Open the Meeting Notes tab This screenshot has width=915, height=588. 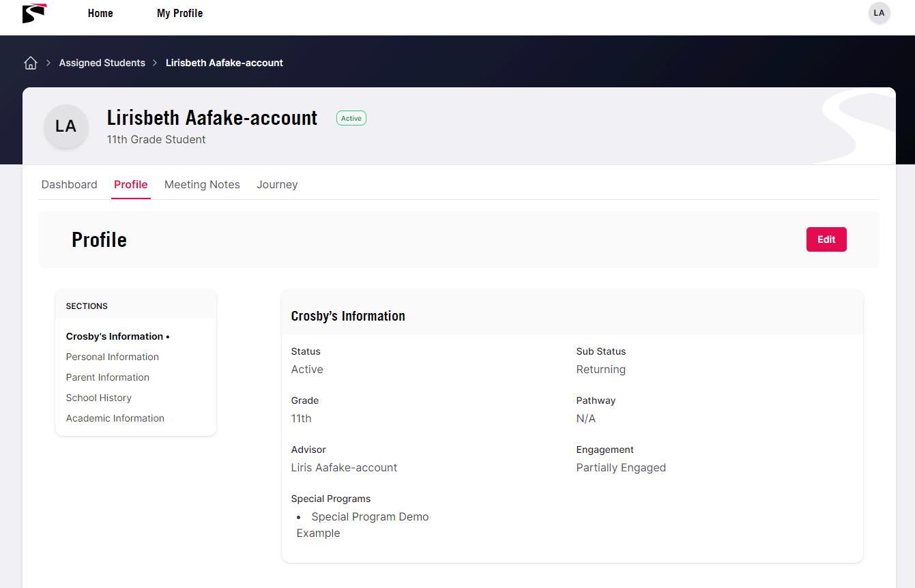[202, 184]
